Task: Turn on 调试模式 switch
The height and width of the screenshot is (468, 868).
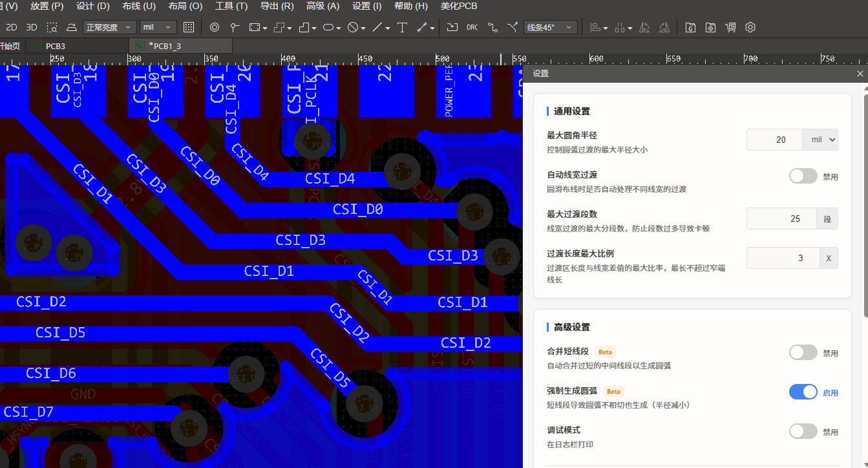Action: pos(803,431)
